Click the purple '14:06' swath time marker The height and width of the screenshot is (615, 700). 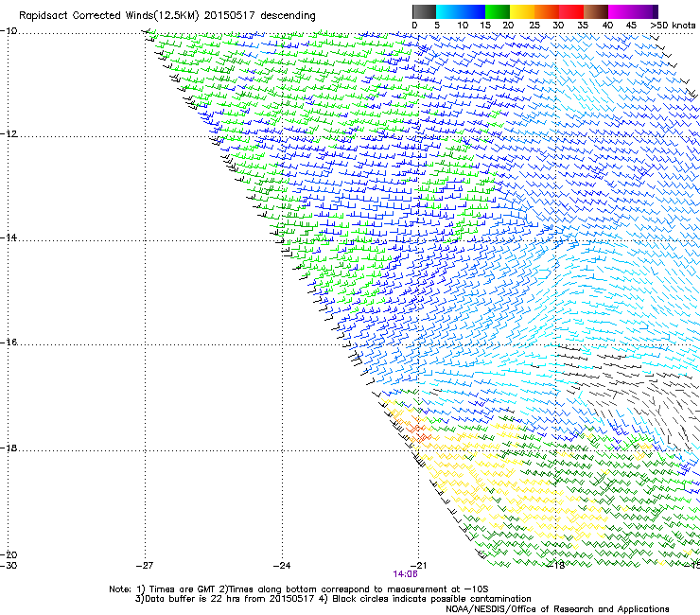[x=406, y=574]
